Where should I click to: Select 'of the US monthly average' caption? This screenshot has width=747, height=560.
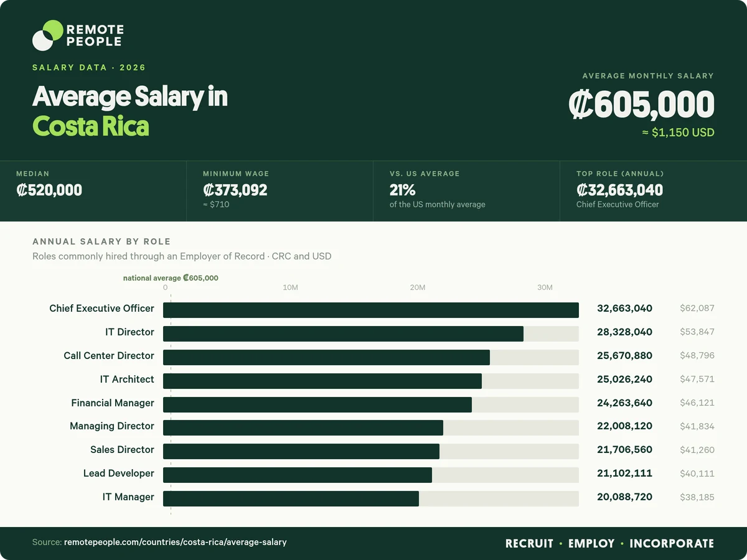438,204
